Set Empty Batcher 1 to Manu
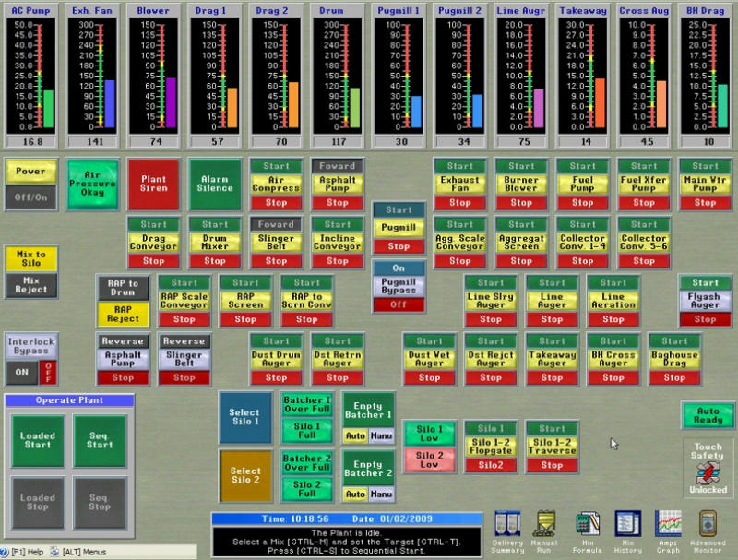The width and height of the screenshot is (738, 560). click(381, 435)
